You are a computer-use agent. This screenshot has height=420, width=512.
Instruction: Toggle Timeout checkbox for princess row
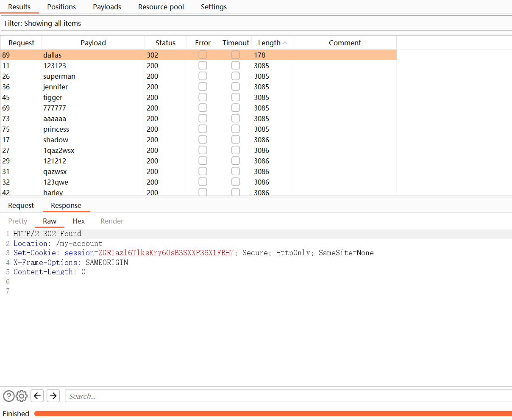click(x=236, y=129)
